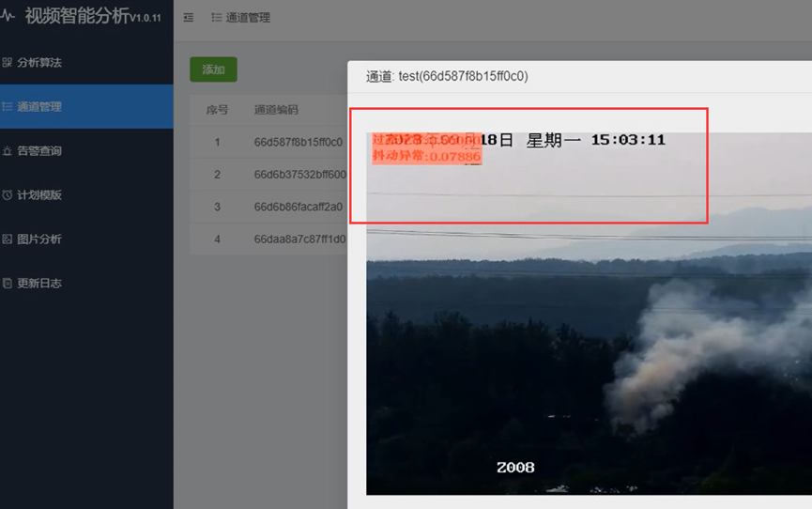Click the 15:03:11 timestamp on video

point(628,140)
